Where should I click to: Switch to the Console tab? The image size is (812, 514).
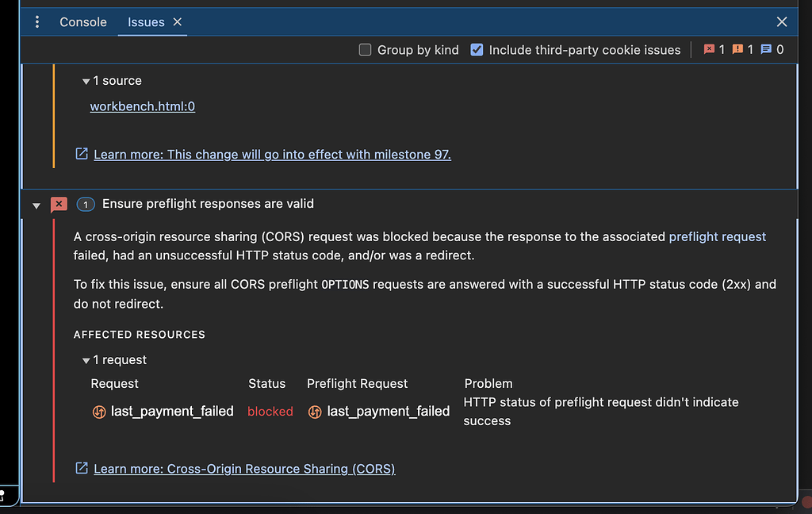tap(82, 21)
